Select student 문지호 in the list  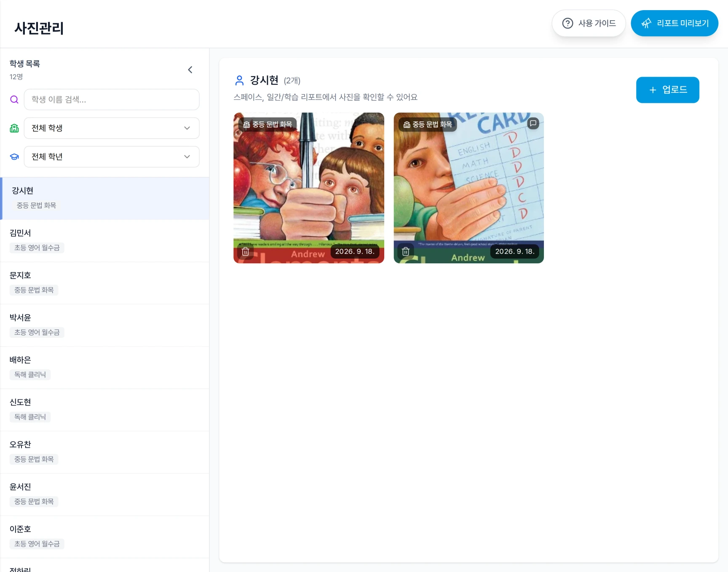coord(105,283)
